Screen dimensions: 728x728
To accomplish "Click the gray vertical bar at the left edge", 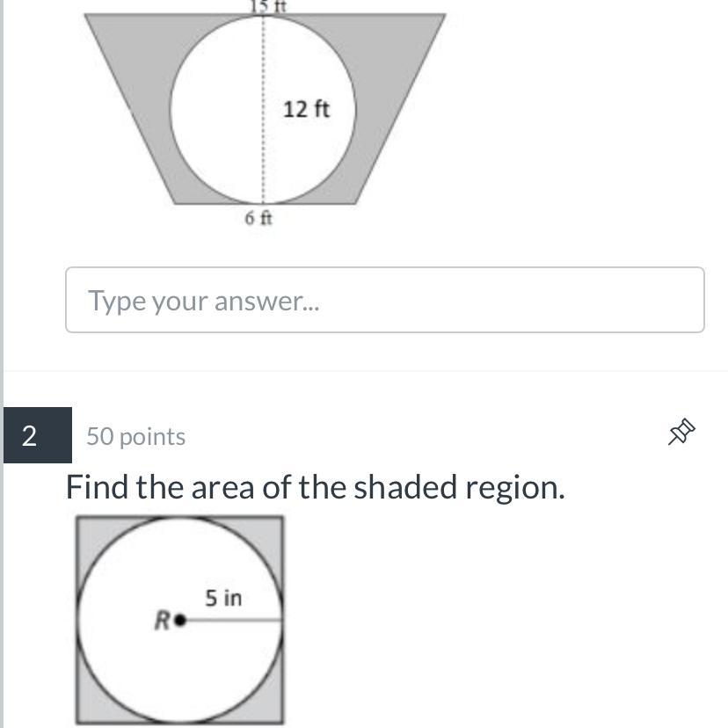I will pos(2,364).
